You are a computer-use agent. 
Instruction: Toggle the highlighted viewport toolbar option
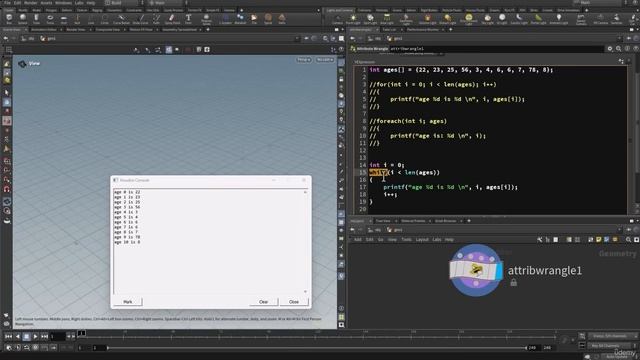coord(169,49)
